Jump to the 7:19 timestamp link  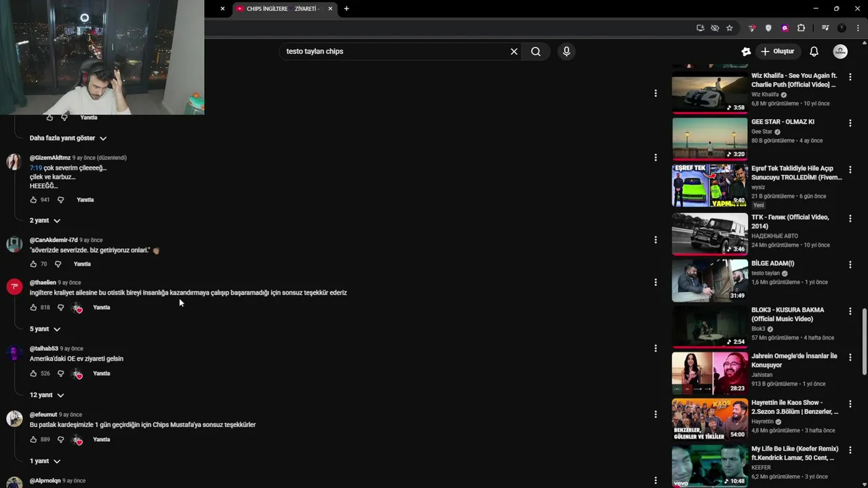36,168
